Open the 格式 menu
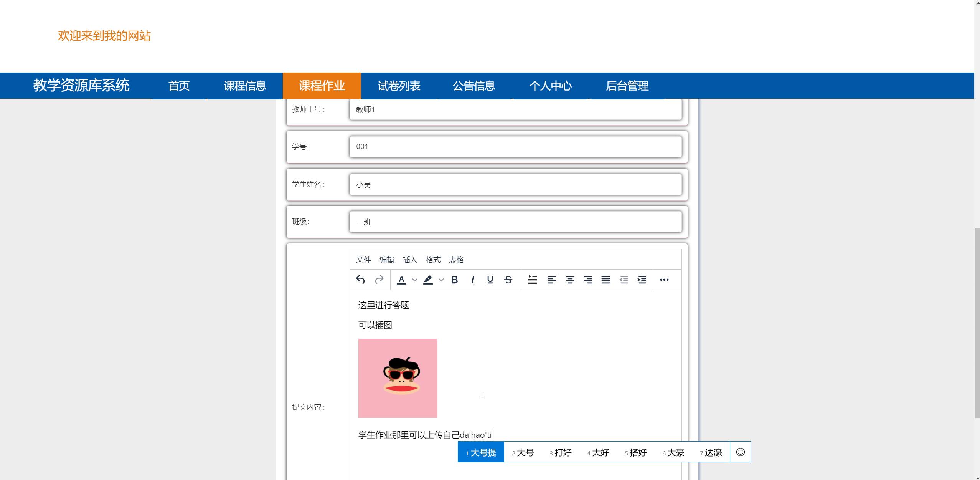The height and width of the screenshot is (480, 980). (433, 260)
